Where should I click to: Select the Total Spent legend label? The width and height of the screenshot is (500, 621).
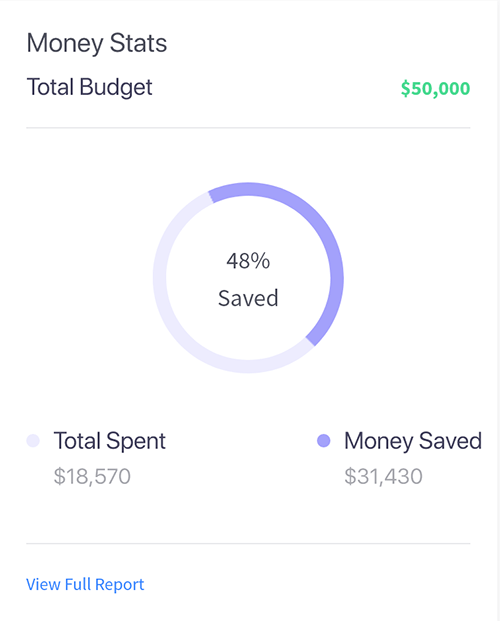coord(110,441)
